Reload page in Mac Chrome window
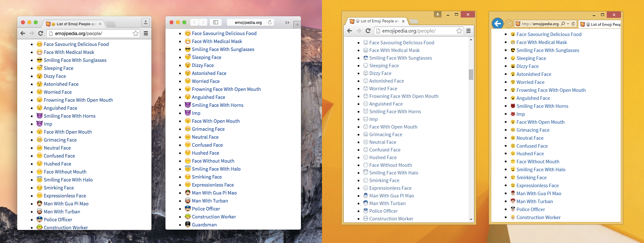 click(x=40, y=33)
